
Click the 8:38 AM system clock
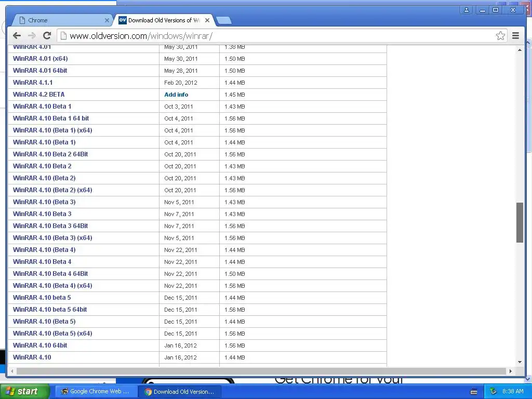[x=513, y=392]
